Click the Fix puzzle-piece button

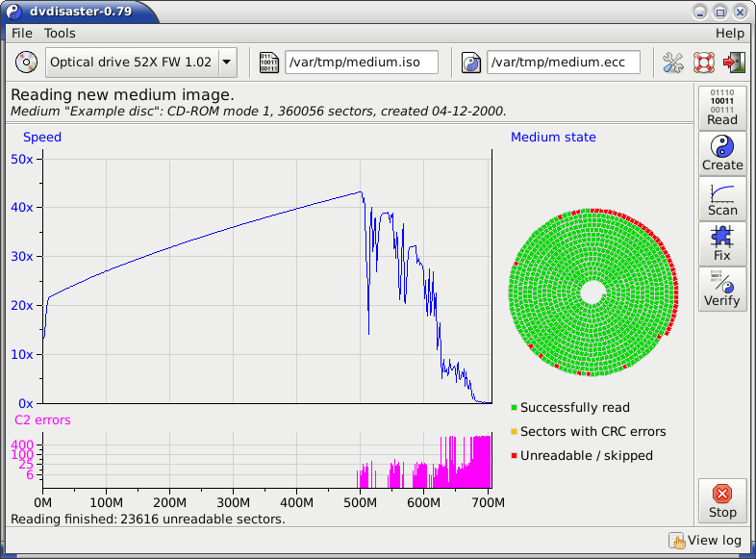tap(721, 243)
